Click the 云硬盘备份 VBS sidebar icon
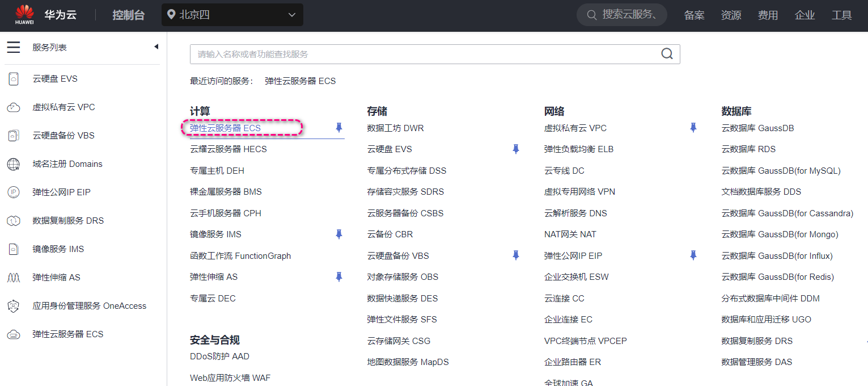Screen dimensions: 868x386 click(14, 136)
